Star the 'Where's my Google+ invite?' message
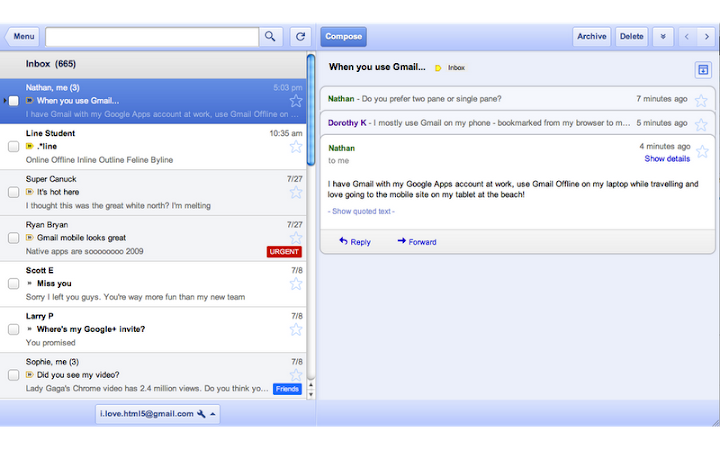The height and width of the screenshot is (450, 720). click(x=296, y=329)
